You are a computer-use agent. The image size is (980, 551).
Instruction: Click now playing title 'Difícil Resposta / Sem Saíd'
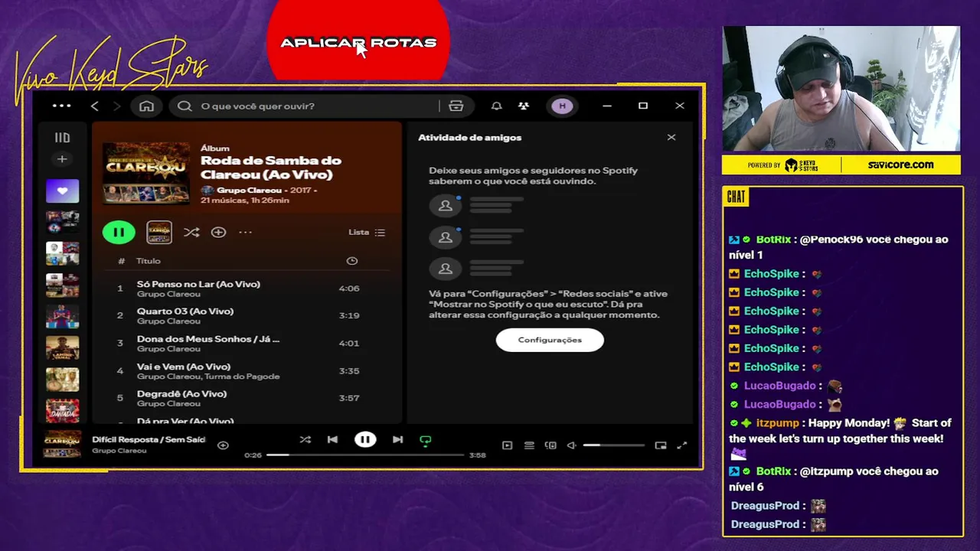(149, 439)
